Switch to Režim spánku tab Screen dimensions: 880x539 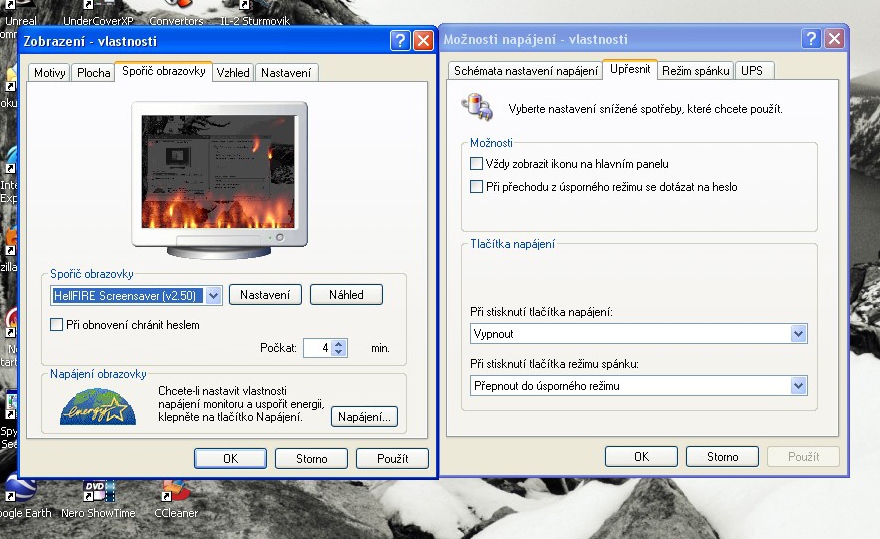point(695,71)
